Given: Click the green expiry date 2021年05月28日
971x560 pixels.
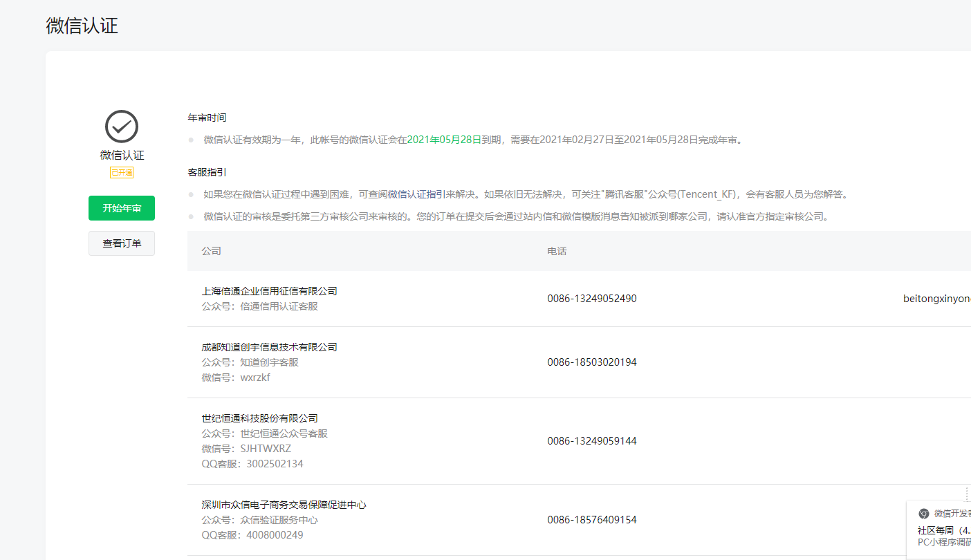Looking at the screenshot, I should 443,140.
